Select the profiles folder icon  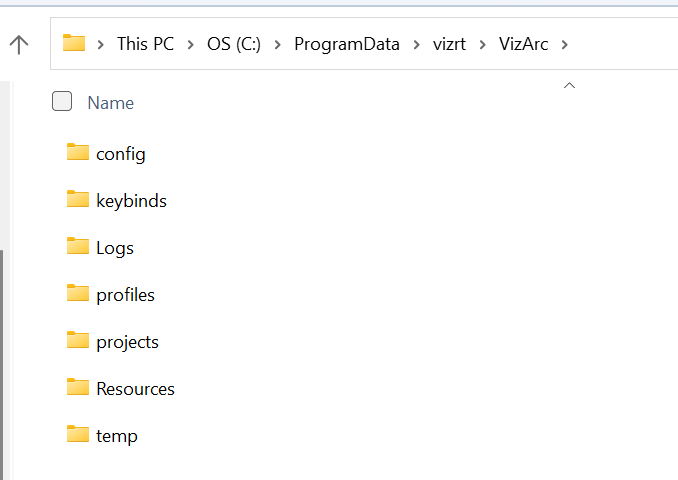(x=78, y=294)
